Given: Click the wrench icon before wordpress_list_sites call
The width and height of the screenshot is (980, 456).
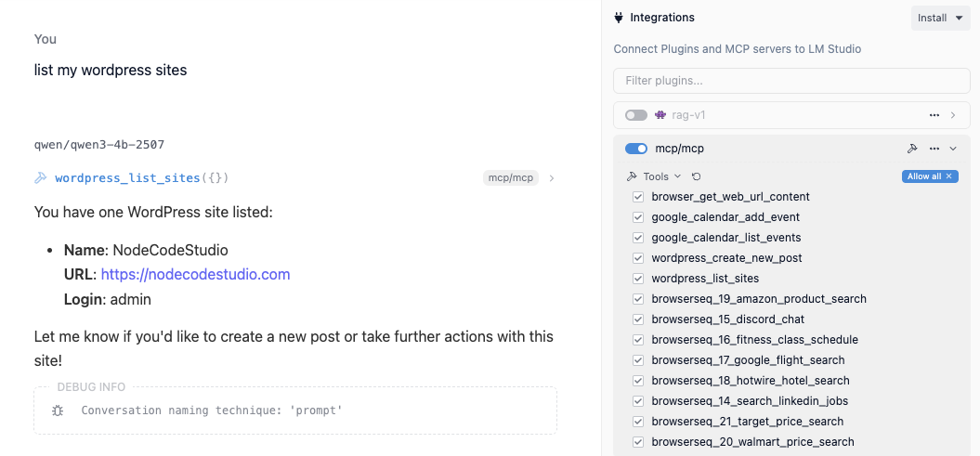Looking at the screenshot, I should tap(41, 178).
